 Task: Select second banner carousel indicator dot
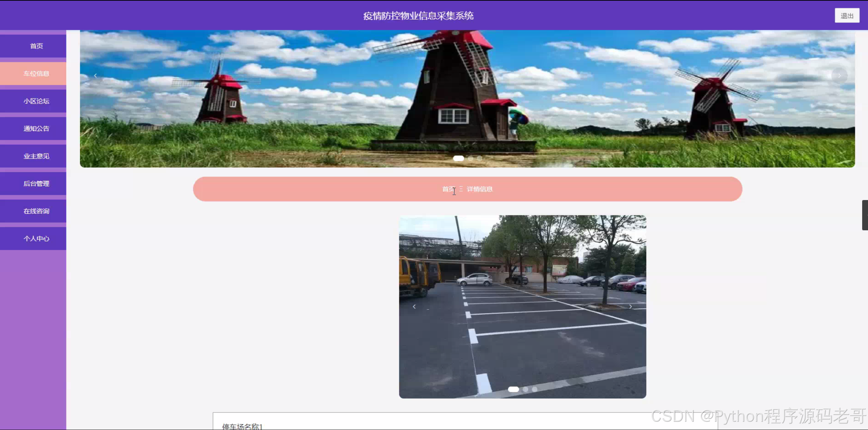pyautogui.click(x=471, y=158)
